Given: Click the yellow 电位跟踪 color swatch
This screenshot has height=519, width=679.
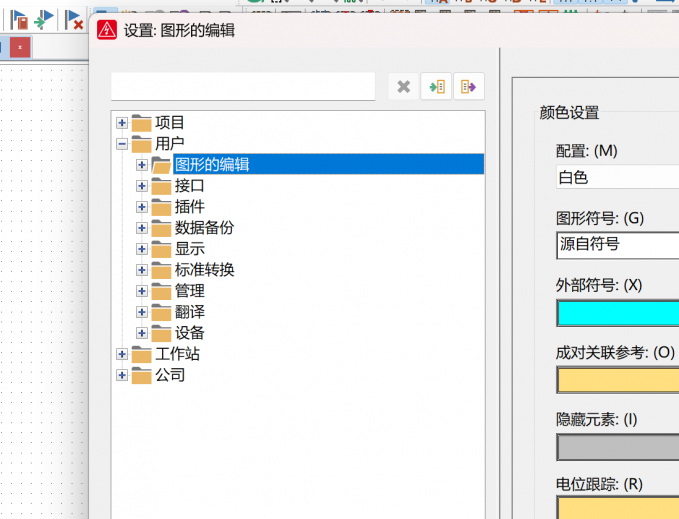Looking at the screenshot, I should pos(618,508).
